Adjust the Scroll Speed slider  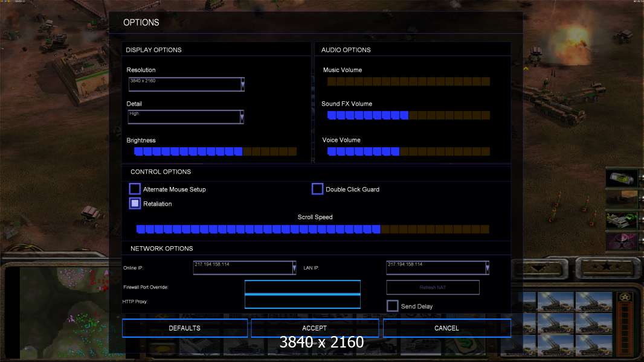click(x=313, y=229)
